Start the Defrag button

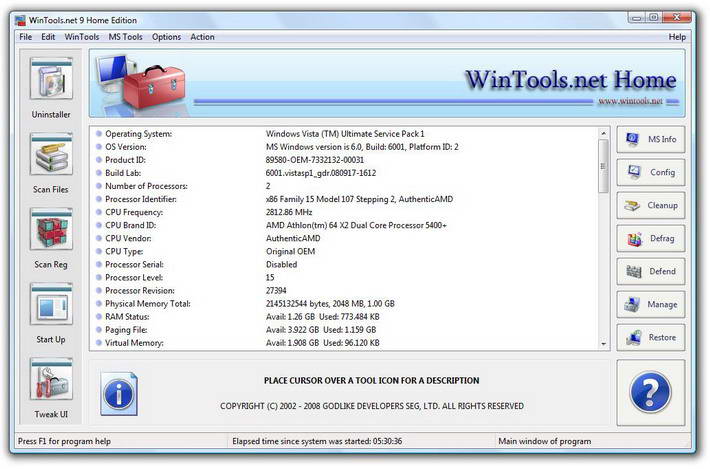pyautogui.click(x=651, y=239)
